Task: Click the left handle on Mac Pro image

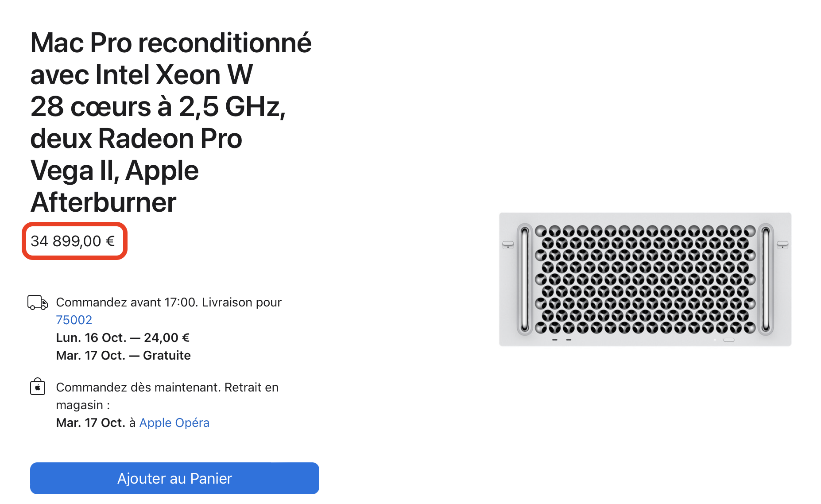Action: tap(525, 279)
